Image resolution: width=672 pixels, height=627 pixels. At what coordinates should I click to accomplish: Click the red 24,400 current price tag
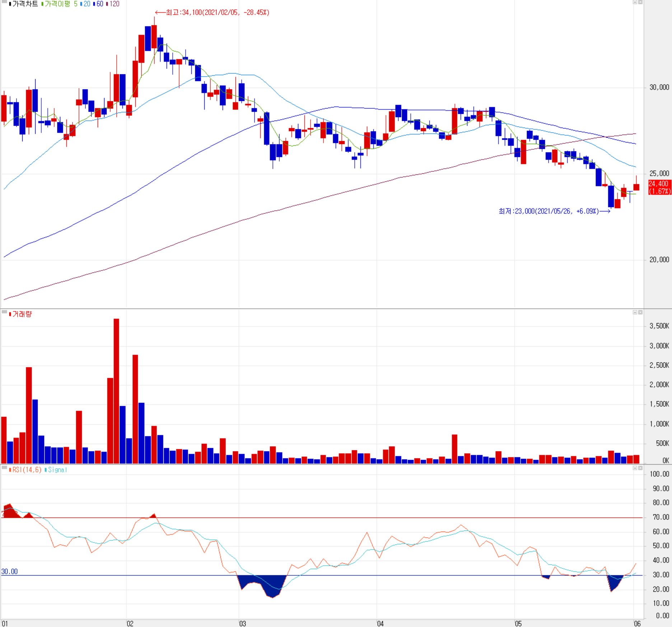pyautogui.click(x=660, y=187)
